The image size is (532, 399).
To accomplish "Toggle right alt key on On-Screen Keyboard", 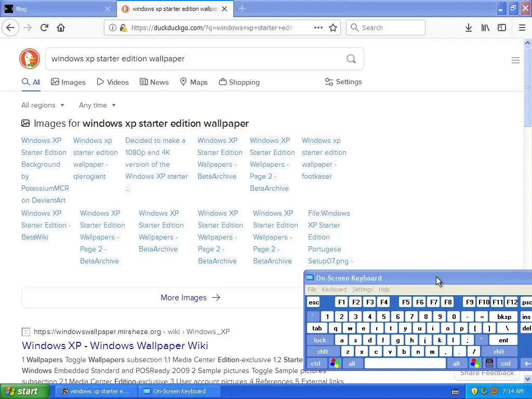I will (456, 363).
